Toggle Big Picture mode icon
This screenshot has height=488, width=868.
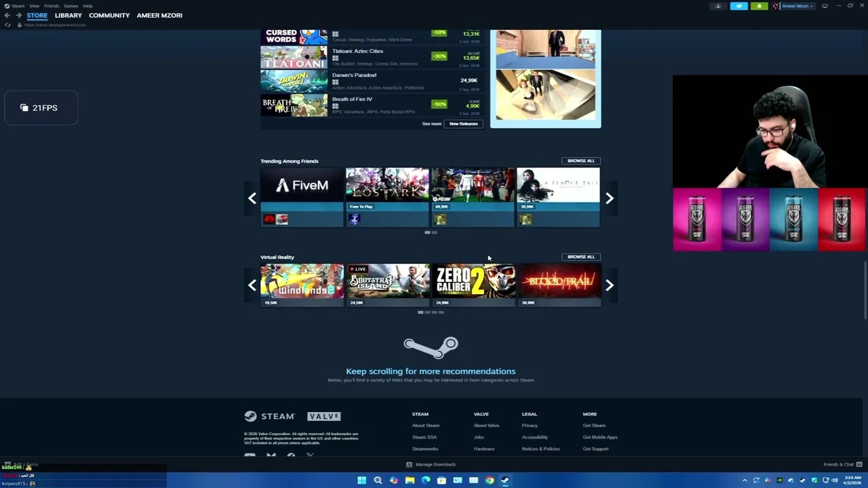825,6
